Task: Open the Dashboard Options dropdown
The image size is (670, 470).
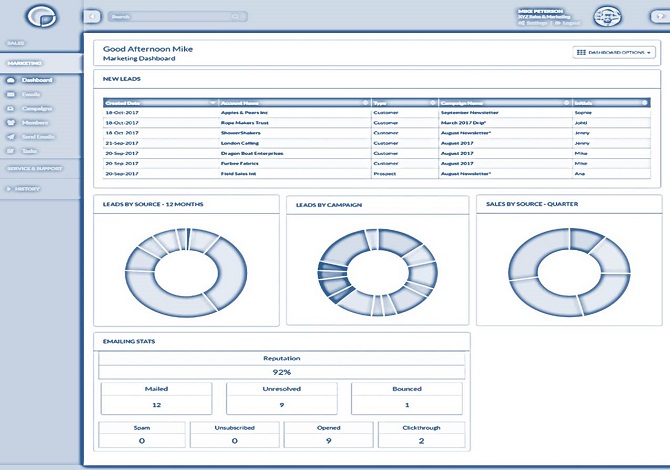Action: pyautogui.click(x=614, y=52)
